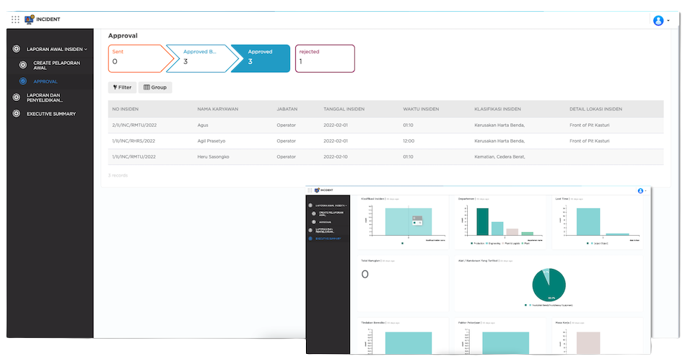Open incident row for Agus
685x364 pixels.
click(x=385, y=125)
